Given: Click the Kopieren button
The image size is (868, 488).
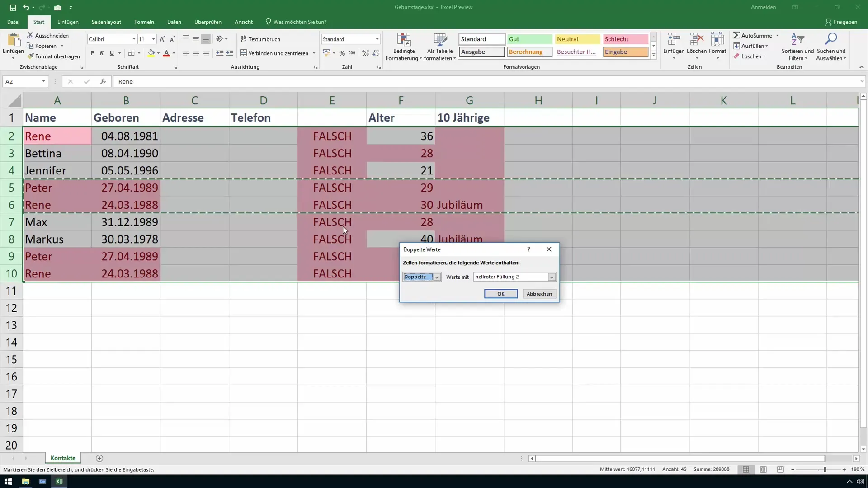Looking at the screenshot, I should pos(42,46).
